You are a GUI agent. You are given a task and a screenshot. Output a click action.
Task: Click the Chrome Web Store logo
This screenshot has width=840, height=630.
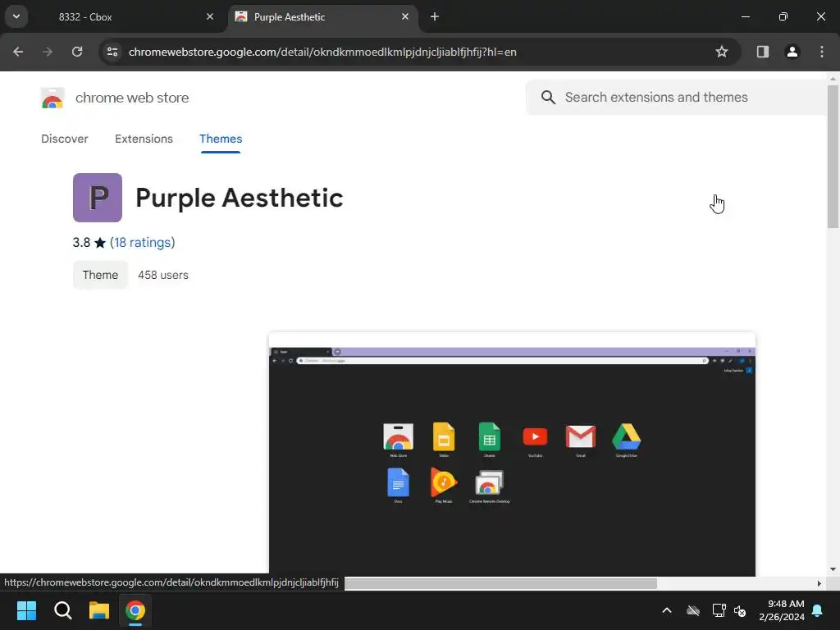point(52,98)
